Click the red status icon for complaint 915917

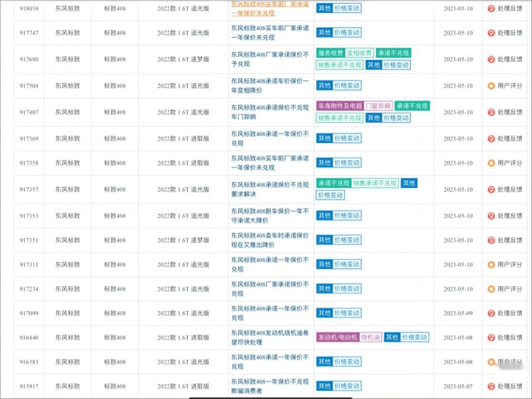click(491, 387)
